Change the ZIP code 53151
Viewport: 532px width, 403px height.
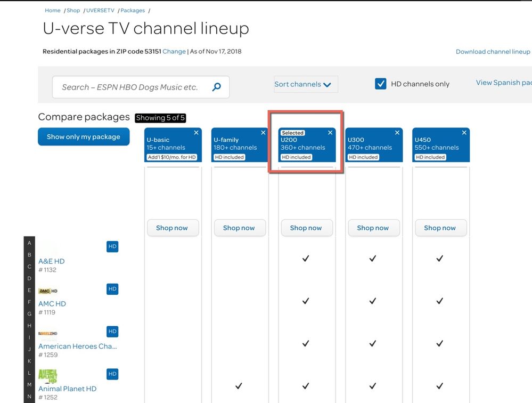174,52
